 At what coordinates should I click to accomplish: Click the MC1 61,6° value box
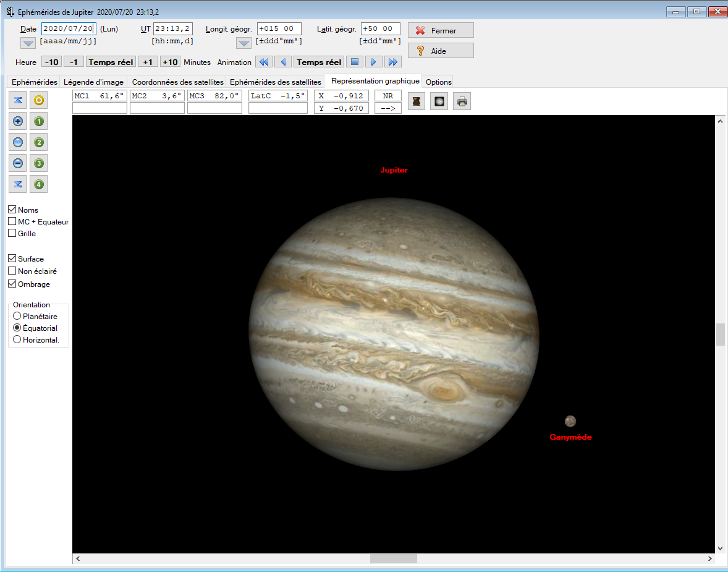[x=100, y=96]
